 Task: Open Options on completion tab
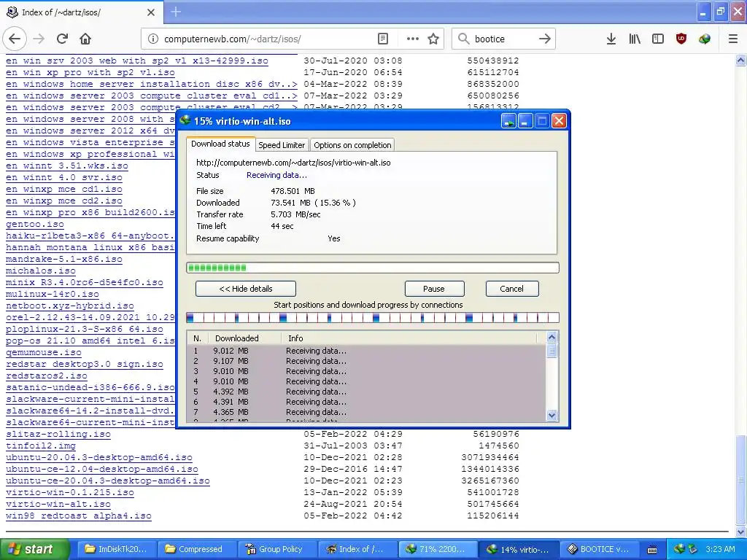point(352,145)
